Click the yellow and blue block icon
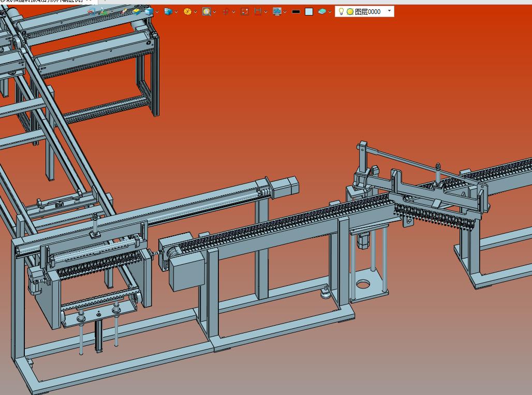The width and height of the screenshot is (532, 395). pos(137,11)
